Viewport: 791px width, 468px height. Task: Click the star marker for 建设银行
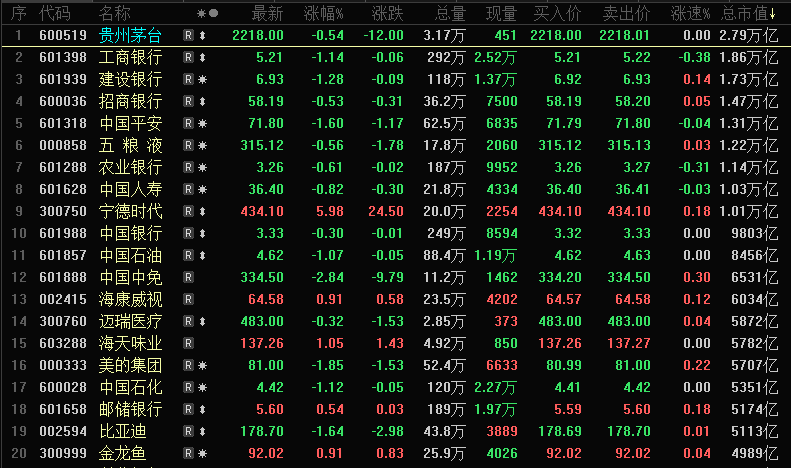[x=202, y=79]
